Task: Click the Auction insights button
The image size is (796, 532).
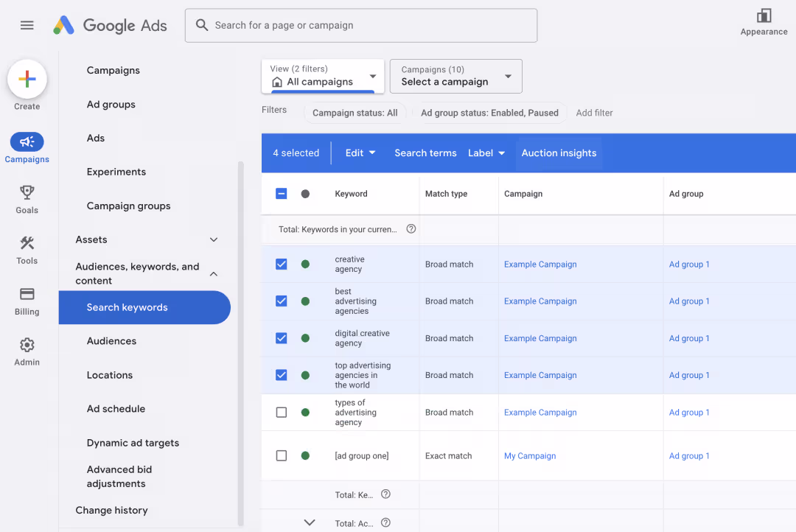Action: (559, 153)
